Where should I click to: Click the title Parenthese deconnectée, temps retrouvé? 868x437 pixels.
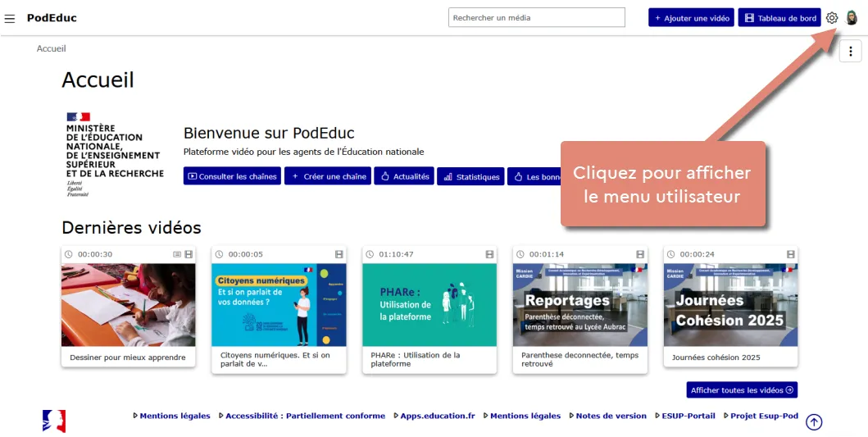579,359
